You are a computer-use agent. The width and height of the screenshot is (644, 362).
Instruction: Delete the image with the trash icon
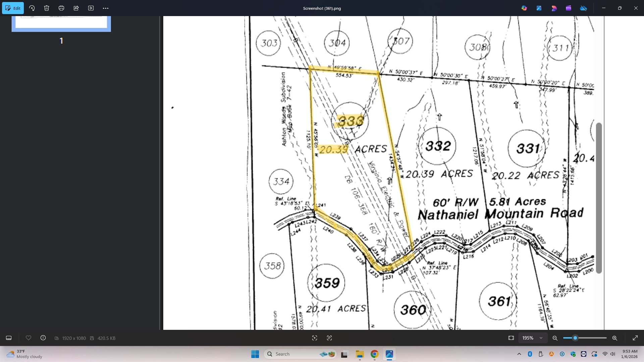[47, 8]
